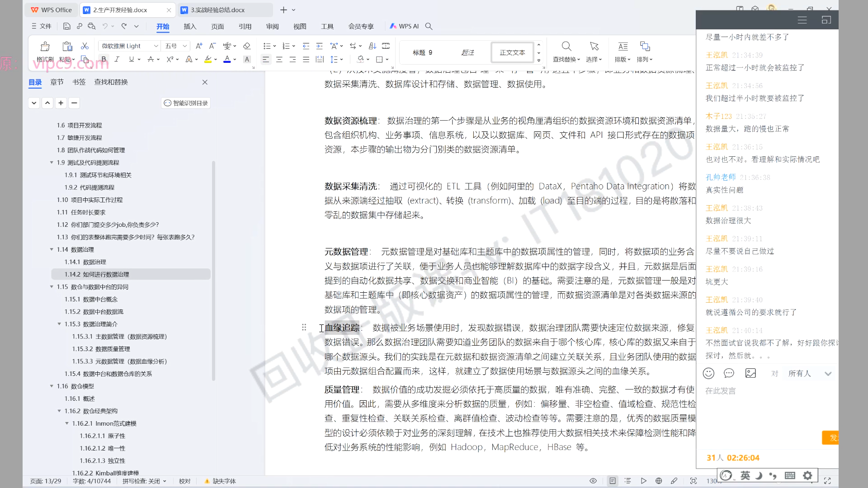This screenshot has width=868, height=488.
Task: Open the font name dropdown
Action: click(156, 46)
